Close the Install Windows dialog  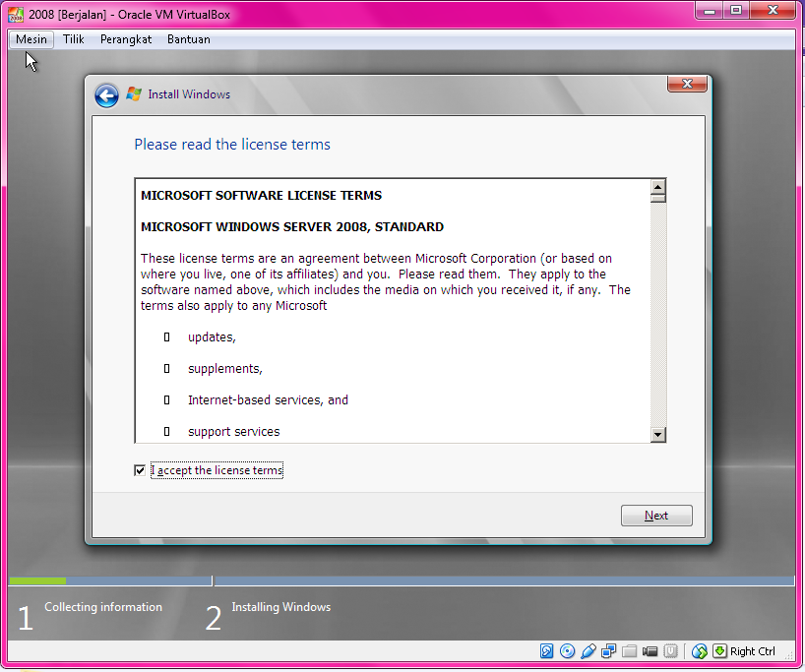(687, 84)
